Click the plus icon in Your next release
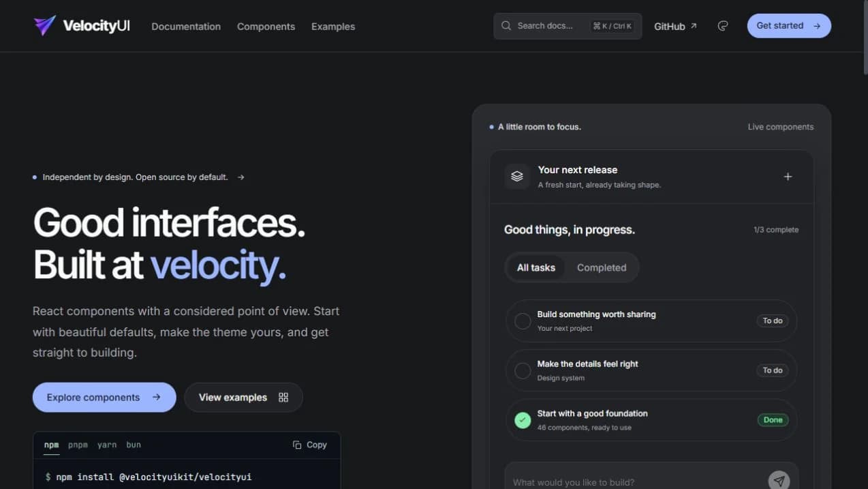 pos(788,177)
